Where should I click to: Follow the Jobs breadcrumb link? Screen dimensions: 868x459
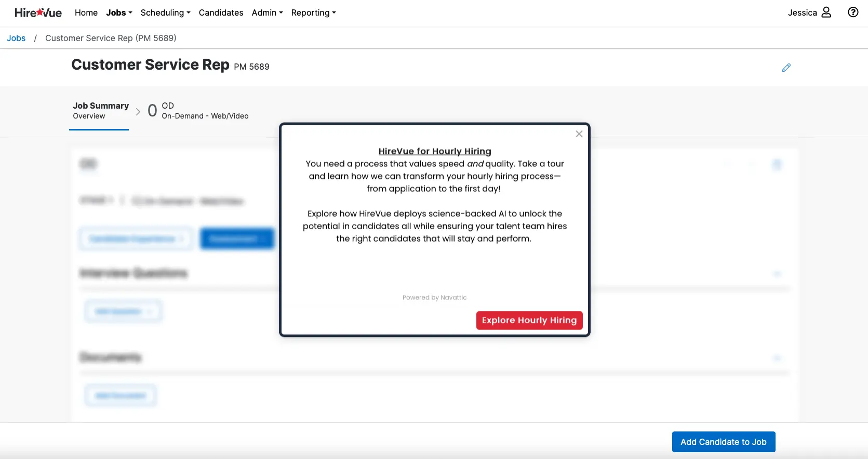click(x=16, y=38)
